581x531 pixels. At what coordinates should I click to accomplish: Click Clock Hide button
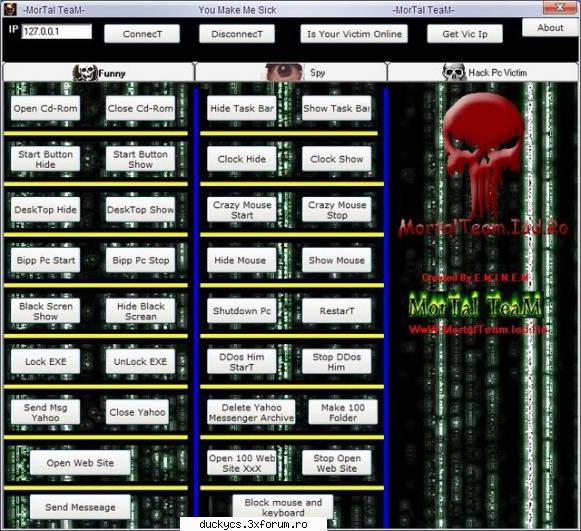242,159
